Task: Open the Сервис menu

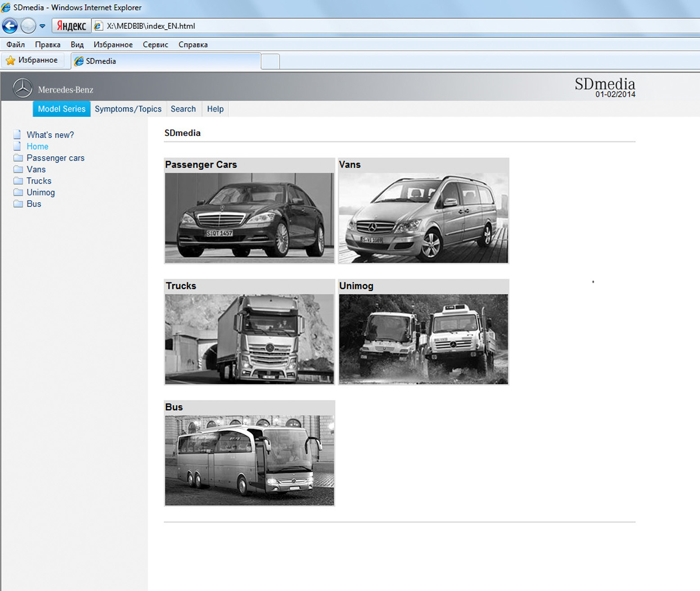Action: click(155, 45)
